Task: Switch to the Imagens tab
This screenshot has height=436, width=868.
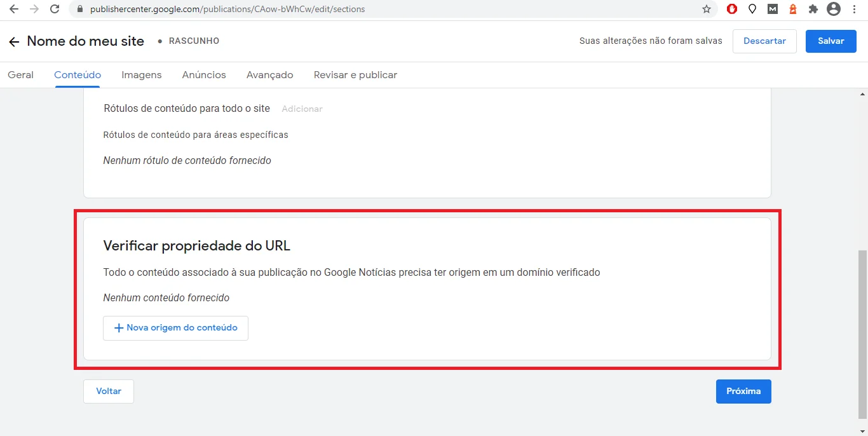Action: coord(142,75)
